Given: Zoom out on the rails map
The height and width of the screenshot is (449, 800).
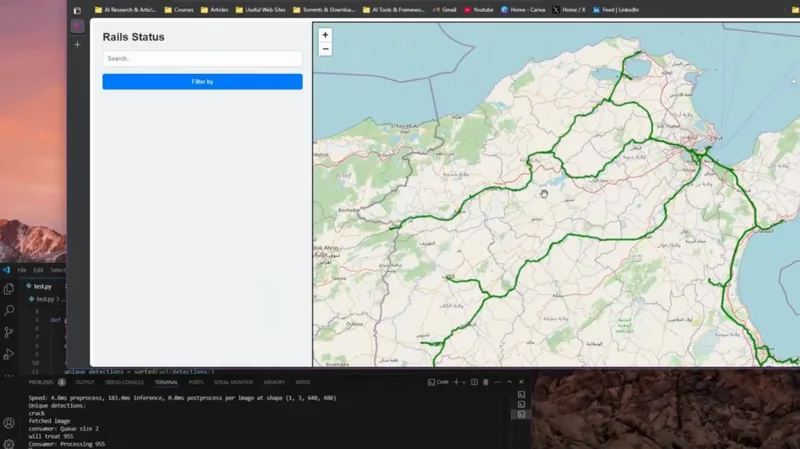Looking at the screenshot, I should coord(325,49).
